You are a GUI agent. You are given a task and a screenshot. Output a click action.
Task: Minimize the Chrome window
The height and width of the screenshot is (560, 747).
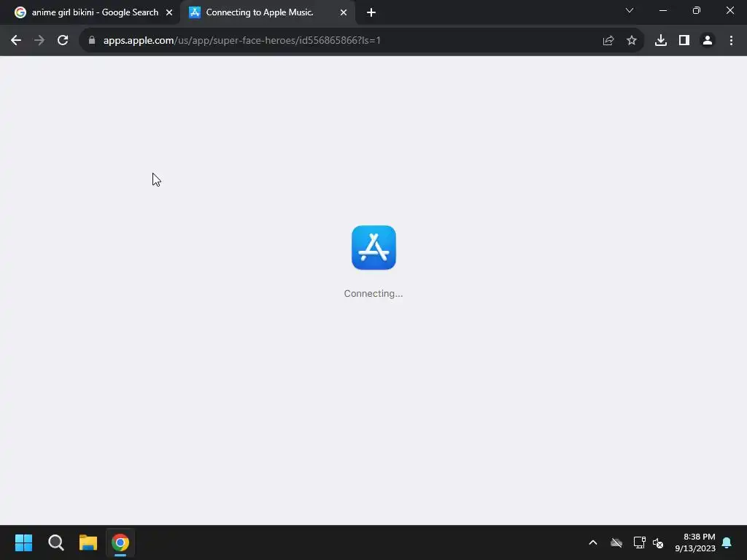tap(662, 10)
